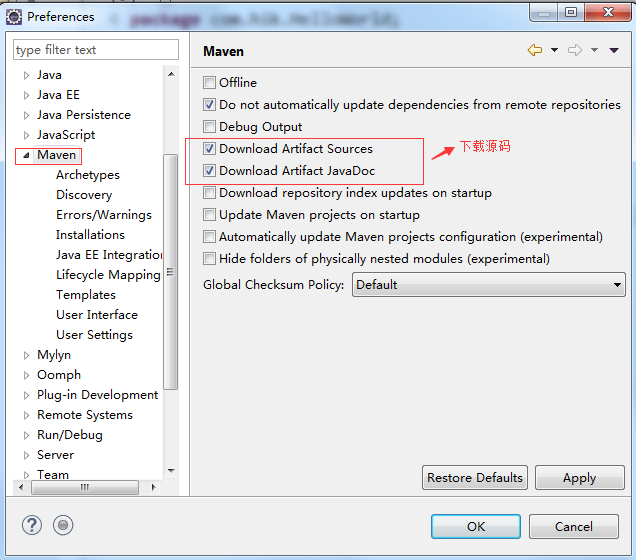Expand the Mylyn tree node
Image resolution: width=636 pixels, height=560 pixels.
tap(26, 355)
